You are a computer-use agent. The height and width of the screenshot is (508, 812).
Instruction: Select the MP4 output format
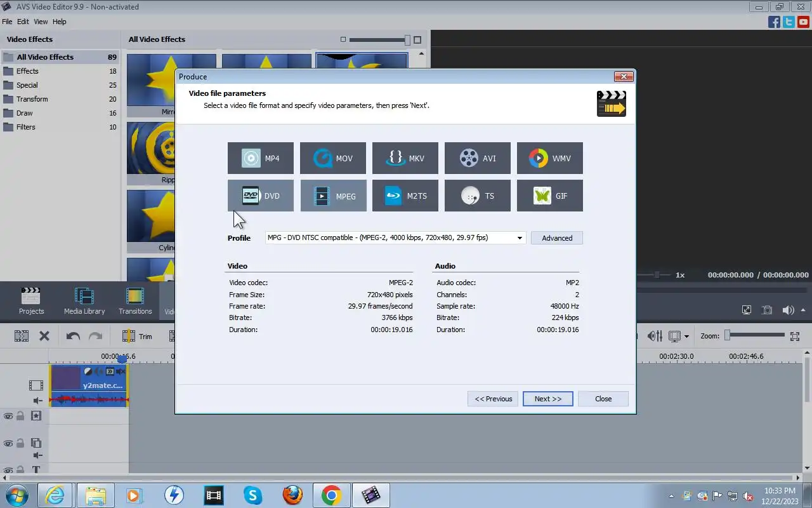pyautogui.click(x=261, y=158)
